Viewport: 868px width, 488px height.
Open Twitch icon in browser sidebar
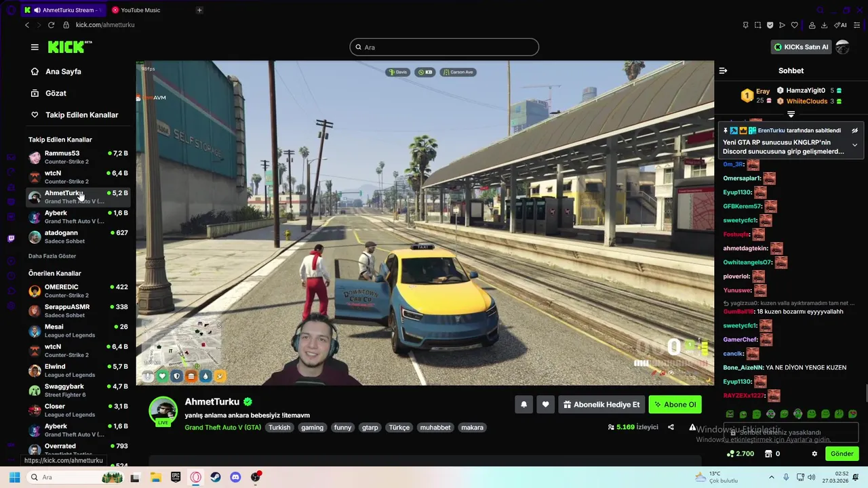pyautogui.click(x=11, y=239)
